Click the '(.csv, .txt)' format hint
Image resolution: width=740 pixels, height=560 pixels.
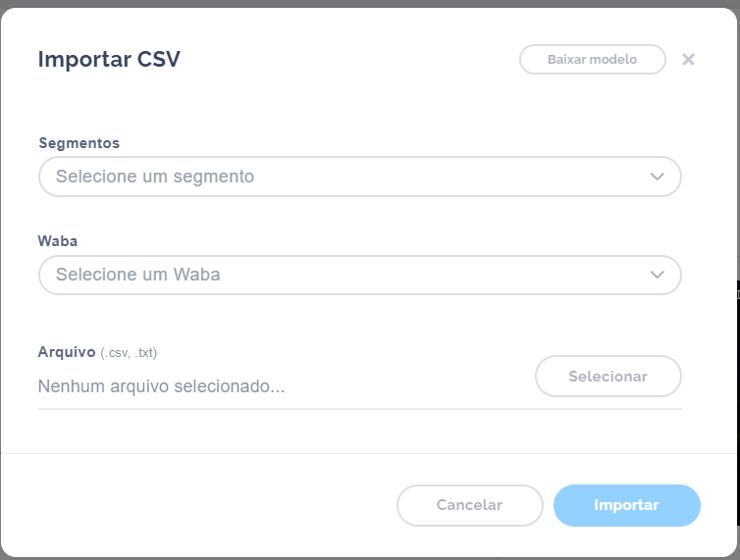[x=129, y=353]
